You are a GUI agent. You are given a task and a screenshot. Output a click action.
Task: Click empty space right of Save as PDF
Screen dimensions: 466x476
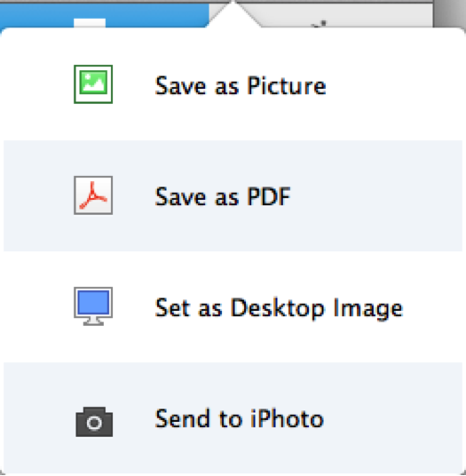376,195
